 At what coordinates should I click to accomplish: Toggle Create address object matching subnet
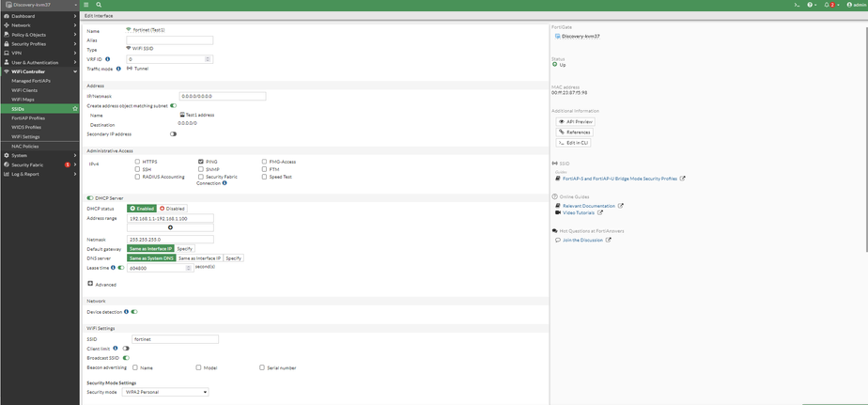pos(173,105)
